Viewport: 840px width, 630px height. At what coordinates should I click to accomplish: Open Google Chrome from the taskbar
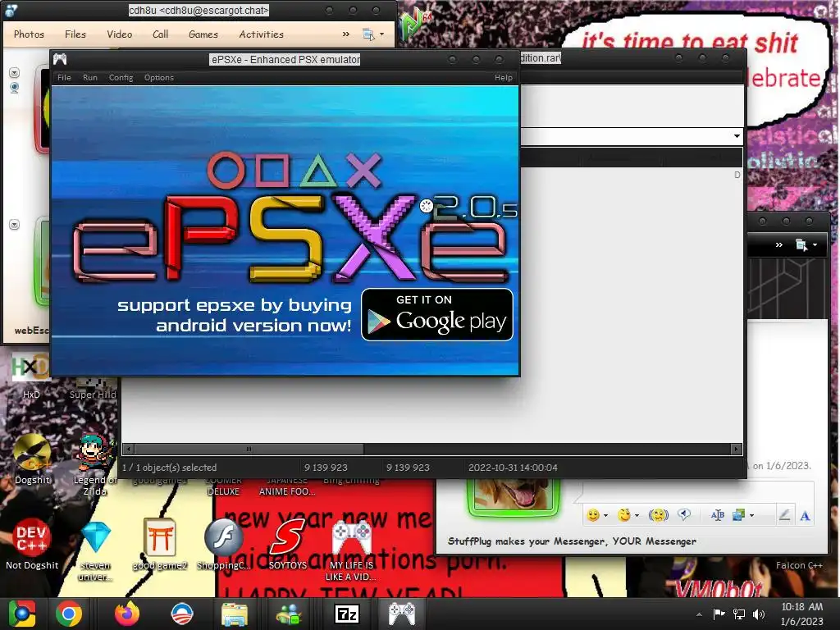(69, 614)
